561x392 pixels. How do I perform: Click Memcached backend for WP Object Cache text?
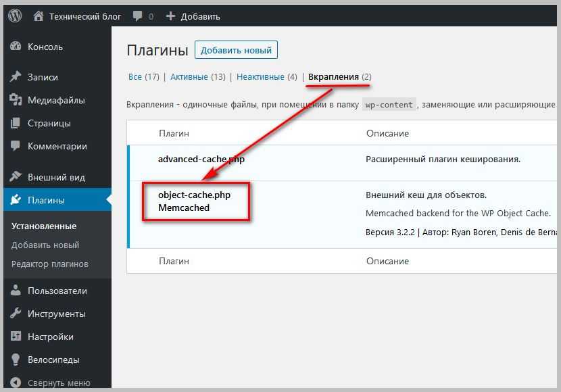click(x=458, y=213)
